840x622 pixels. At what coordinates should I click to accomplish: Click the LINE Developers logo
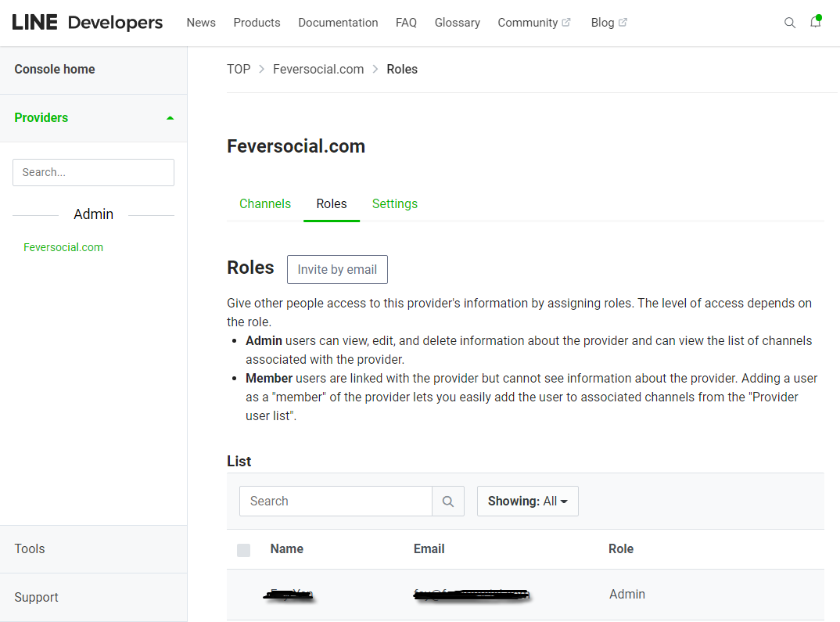(88, 23)
